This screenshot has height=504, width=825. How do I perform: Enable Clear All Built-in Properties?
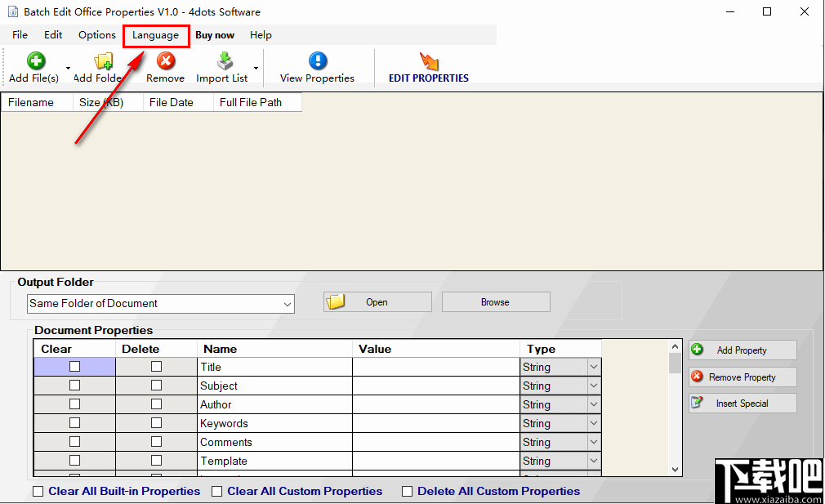tap(38, 491)
